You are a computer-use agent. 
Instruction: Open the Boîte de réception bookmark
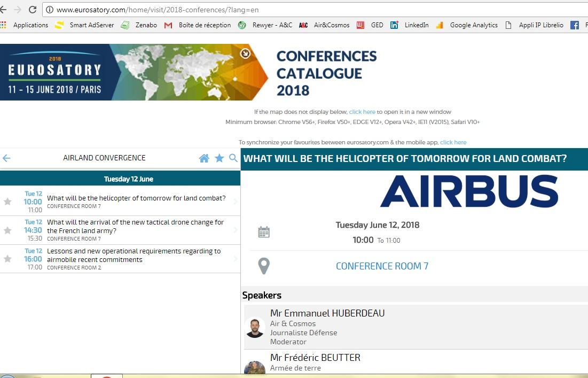[205, 25]
